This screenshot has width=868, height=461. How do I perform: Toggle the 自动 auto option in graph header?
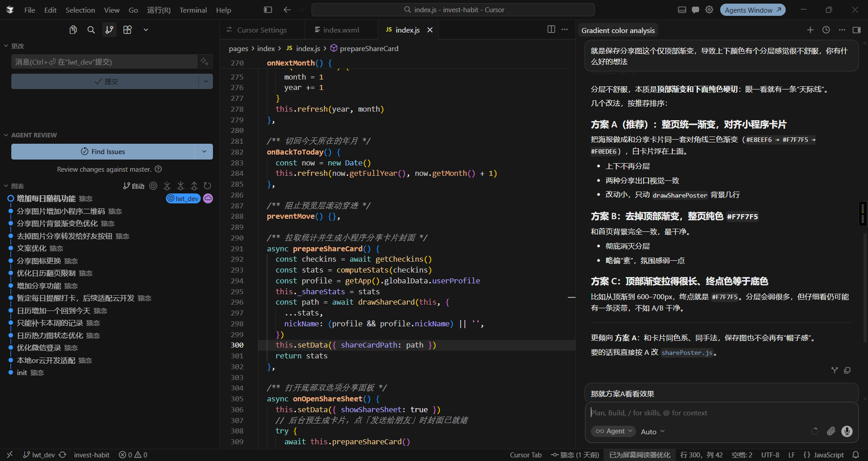pos(134,186)
